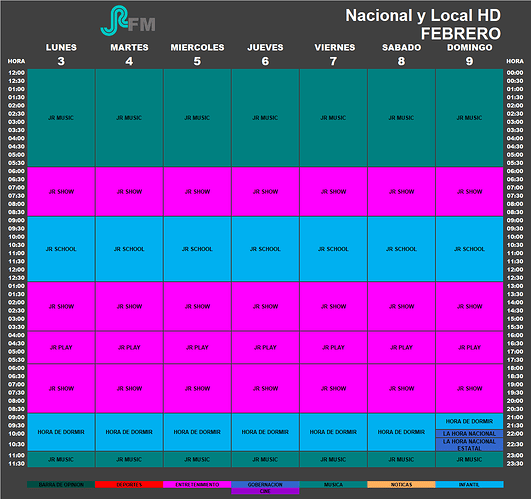Open Miercoles afternoon JR SHOW block at 01:00
The width and height of the screenshot is (531, 499).
point(197,306)
